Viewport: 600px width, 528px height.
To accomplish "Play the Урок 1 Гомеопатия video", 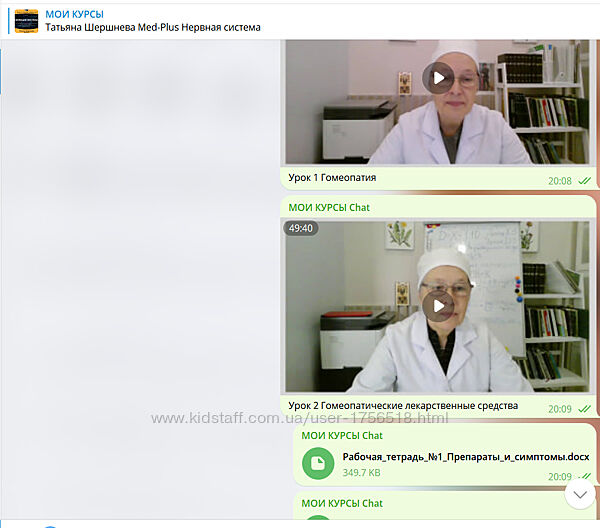I will [438, 77].
